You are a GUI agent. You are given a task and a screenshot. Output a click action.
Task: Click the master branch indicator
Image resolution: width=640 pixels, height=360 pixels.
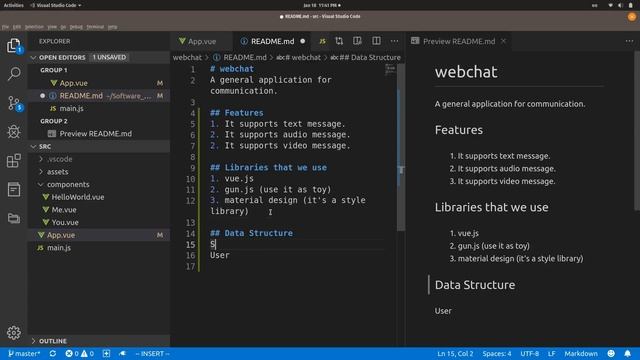pos(24,353)
